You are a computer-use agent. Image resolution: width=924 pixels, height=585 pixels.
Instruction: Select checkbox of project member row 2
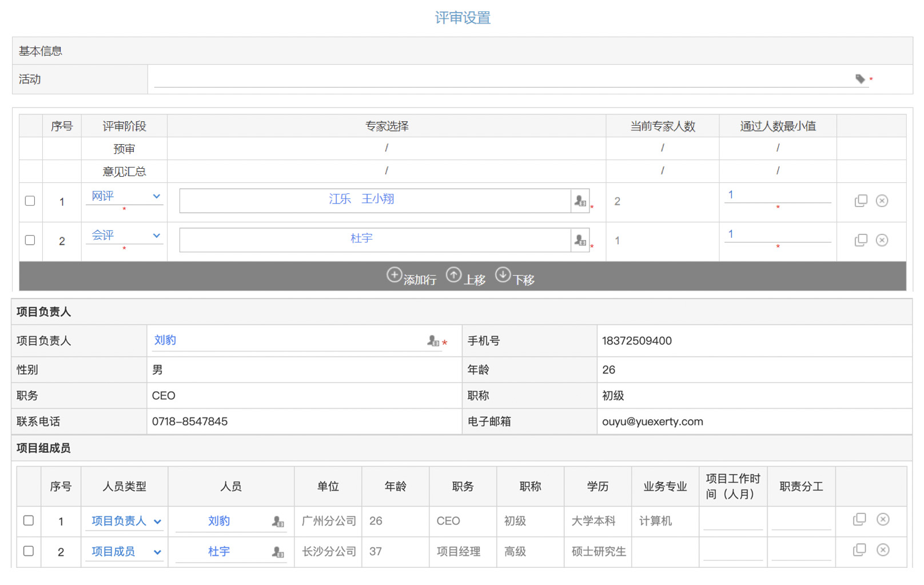point(29,551)
